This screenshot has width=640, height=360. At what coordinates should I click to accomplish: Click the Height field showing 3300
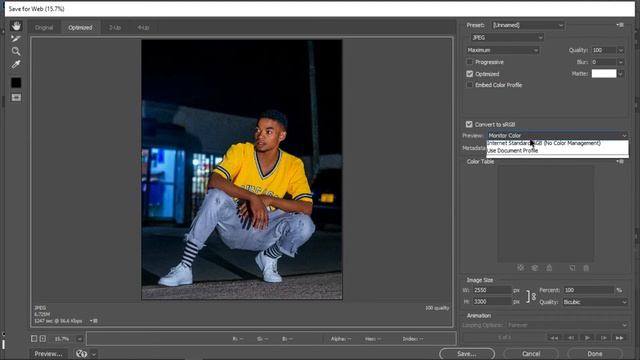[x=492, y=302]
